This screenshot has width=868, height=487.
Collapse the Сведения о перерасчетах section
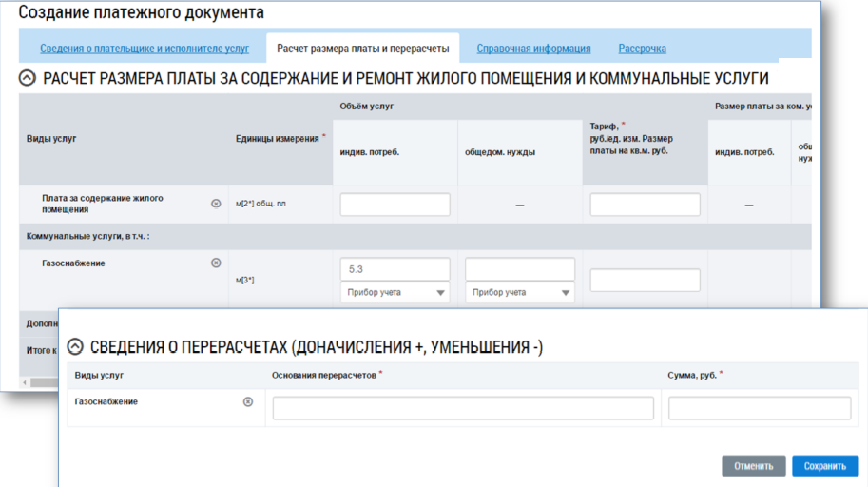click(x=75, y=348)
